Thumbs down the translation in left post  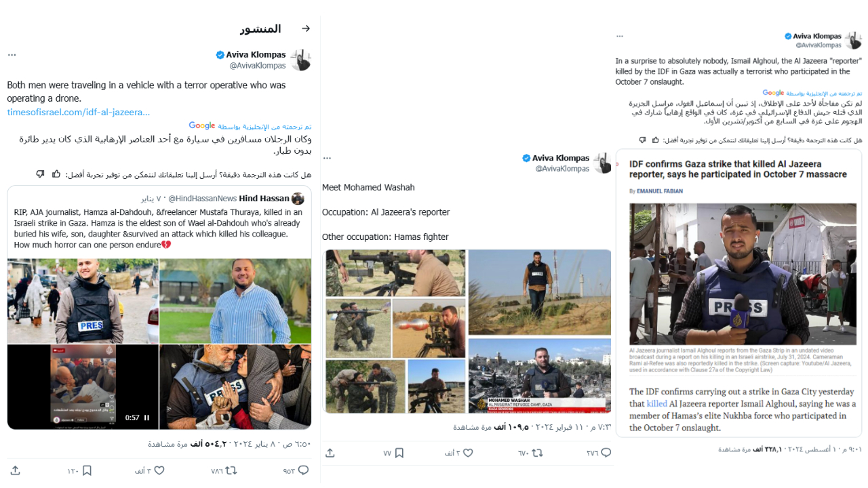[x=40, y=174]
